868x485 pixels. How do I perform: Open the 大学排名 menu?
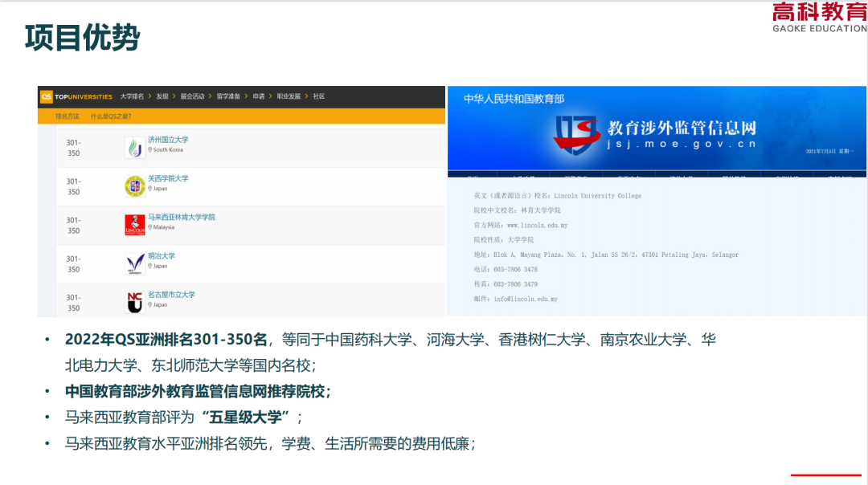[132, 96]
